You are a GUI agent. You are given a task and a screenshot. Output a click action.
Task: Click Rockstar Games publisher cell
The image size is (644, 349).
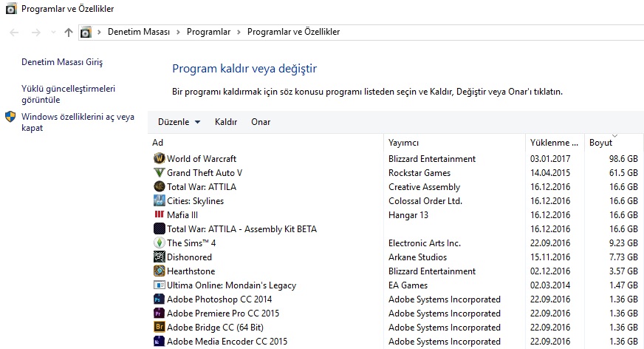[x=419, y=172]
